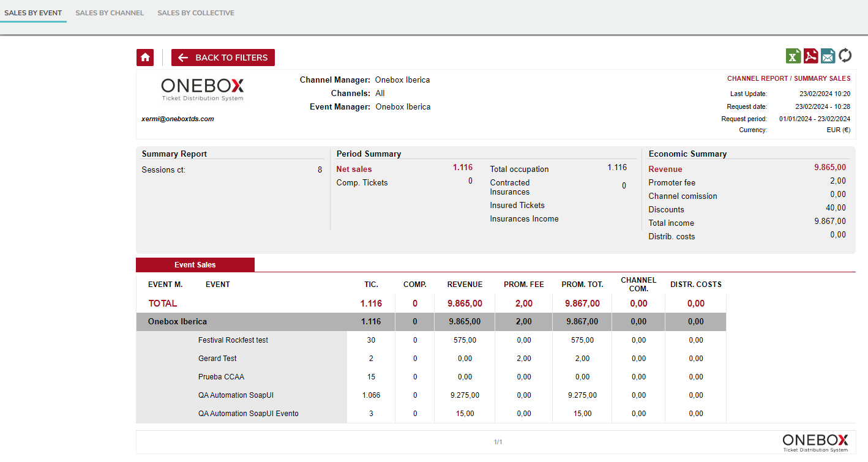This screenshot has height=462, width=868.
Task: Click the Total occupation label
Action: coord(519,170)
